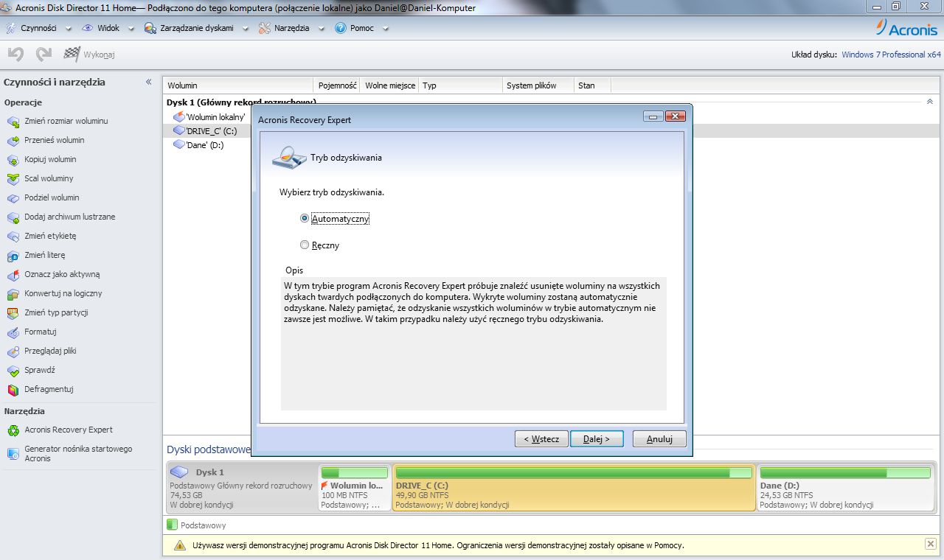This screenshot has width=944, height=560.
Task: Click the Przenieś wolumin icon
Action: [13, 141]
